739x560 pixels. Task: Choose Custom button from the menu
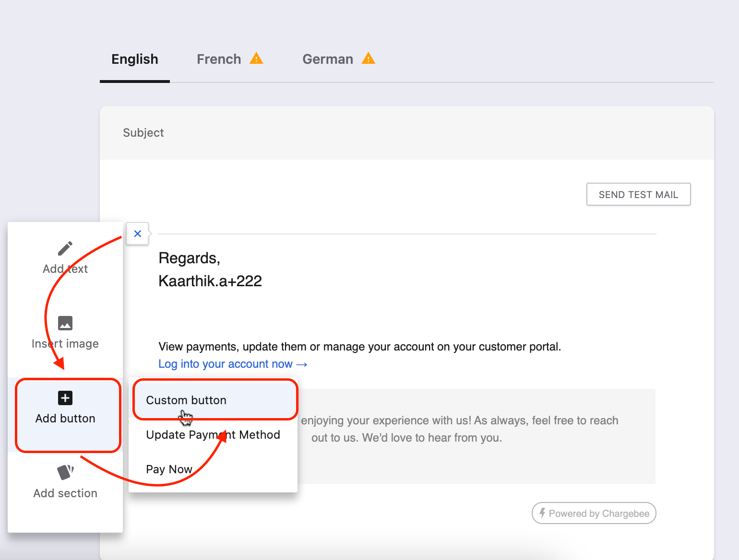pyautogui.click(x=186, y=400)
